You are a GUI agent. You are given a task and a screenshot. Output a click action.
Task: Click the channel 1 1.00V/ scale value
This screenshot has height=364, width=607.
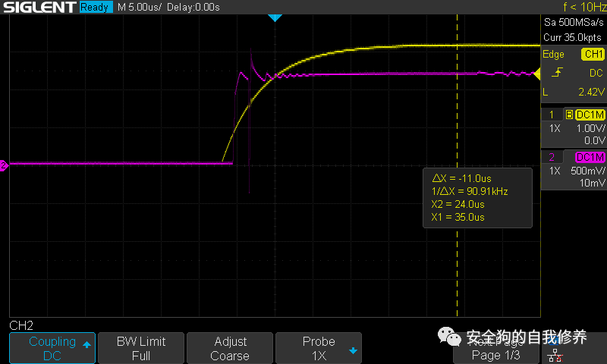590,128
